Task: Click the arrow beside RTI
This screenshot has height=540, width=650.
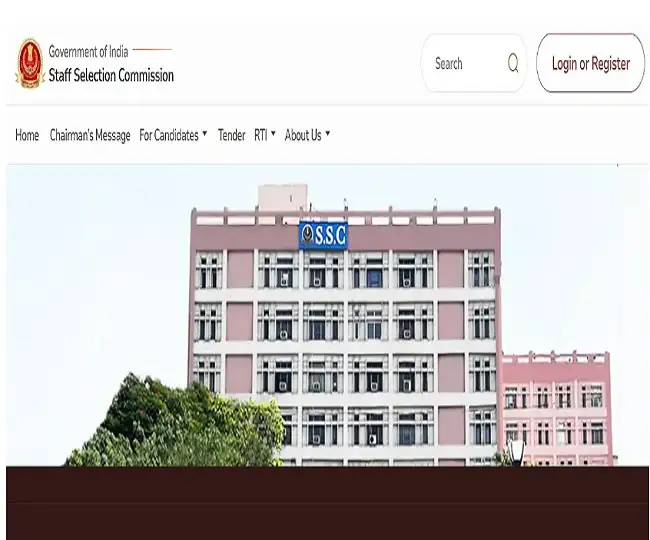Action: click(x=273, y=133)
